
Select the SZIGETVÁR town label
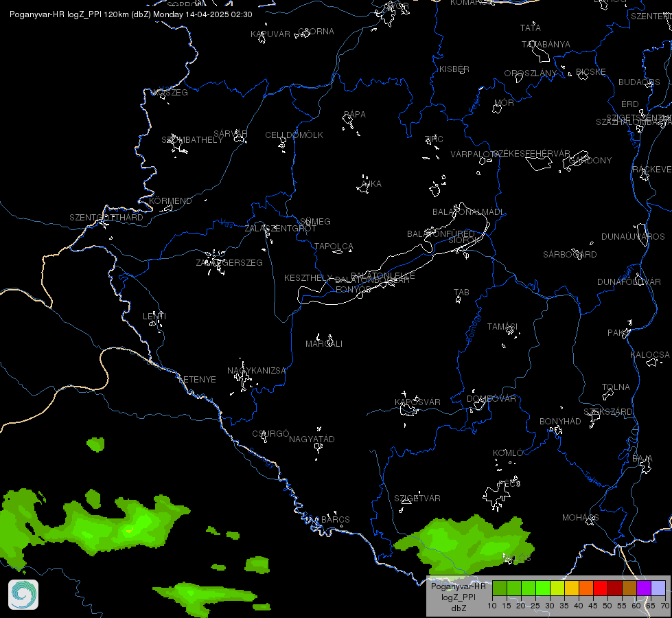click(417, 499)
